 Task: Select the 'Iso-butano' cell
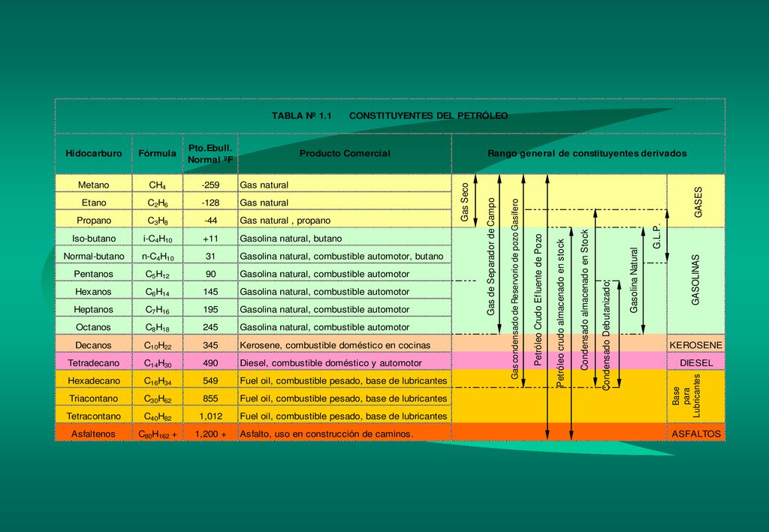pyautogui.click(x=94, y=238)
